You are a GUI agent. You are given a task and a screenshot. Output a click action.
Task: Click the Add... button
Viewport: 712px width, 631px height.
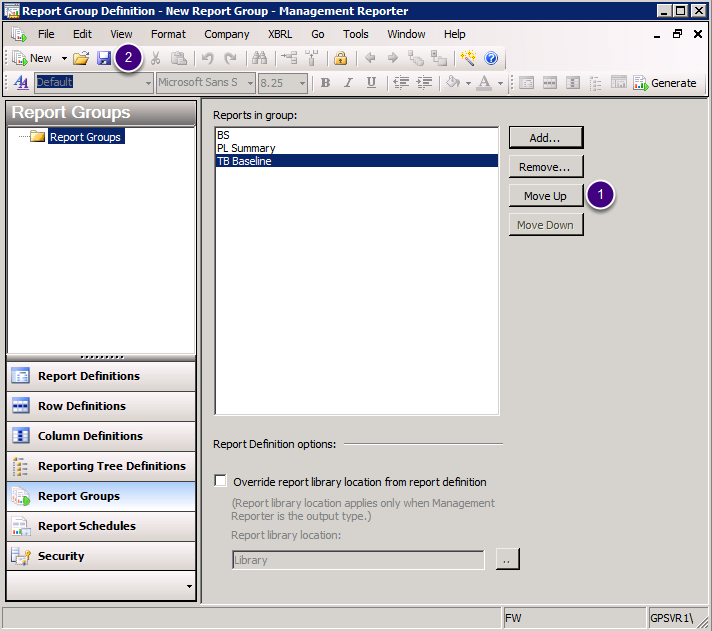coord(546,138)
